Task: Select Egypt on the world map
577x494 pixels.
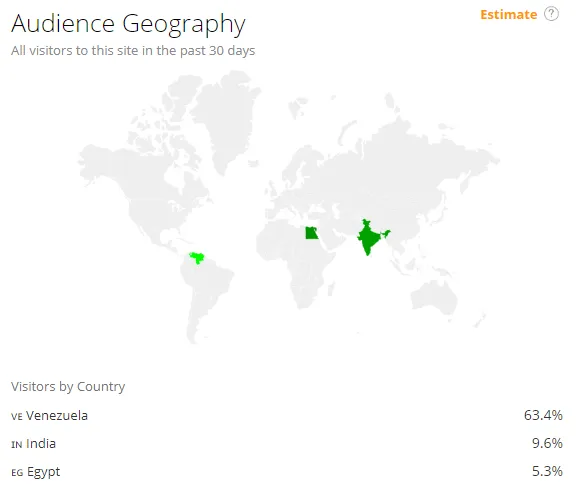Action: click(x=311, y=233)
